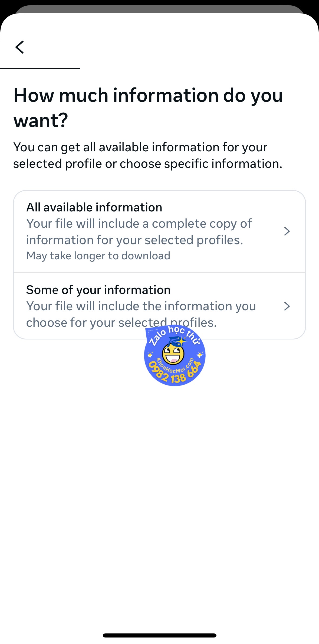Screen dimensions: 319x644
Task: Tap the Zalo học thử watermark badge
Action: pos(175,355)
